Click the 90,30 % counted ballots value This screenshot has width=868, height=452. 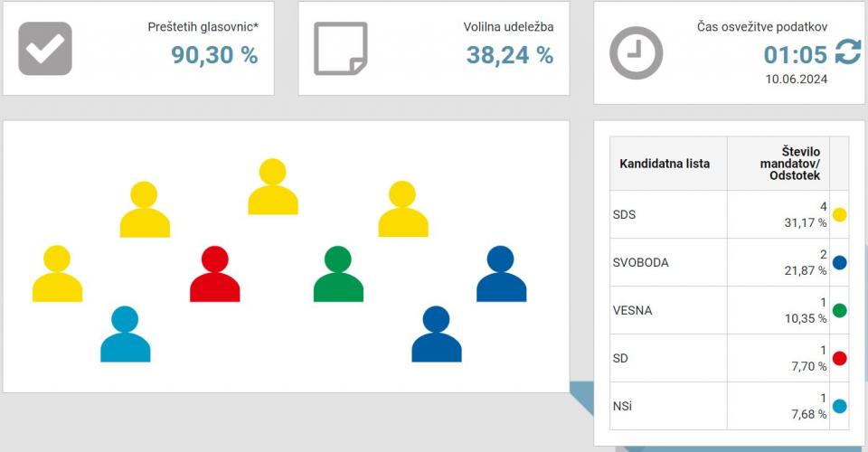[x=214, y=55]
